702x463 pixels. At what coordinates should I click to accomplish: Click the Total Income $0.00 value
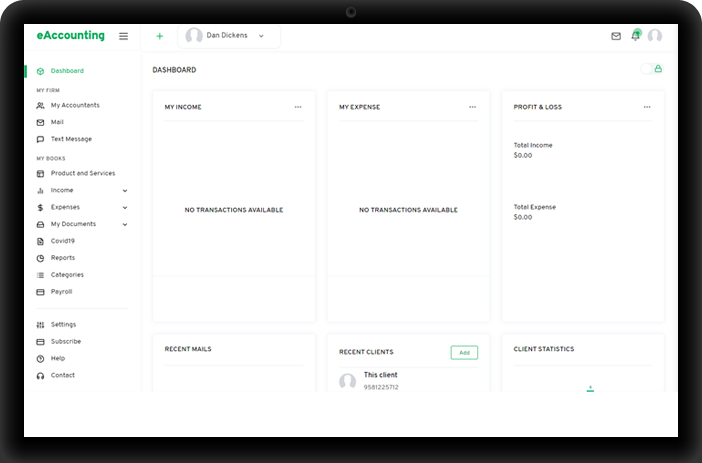[523, 155]
